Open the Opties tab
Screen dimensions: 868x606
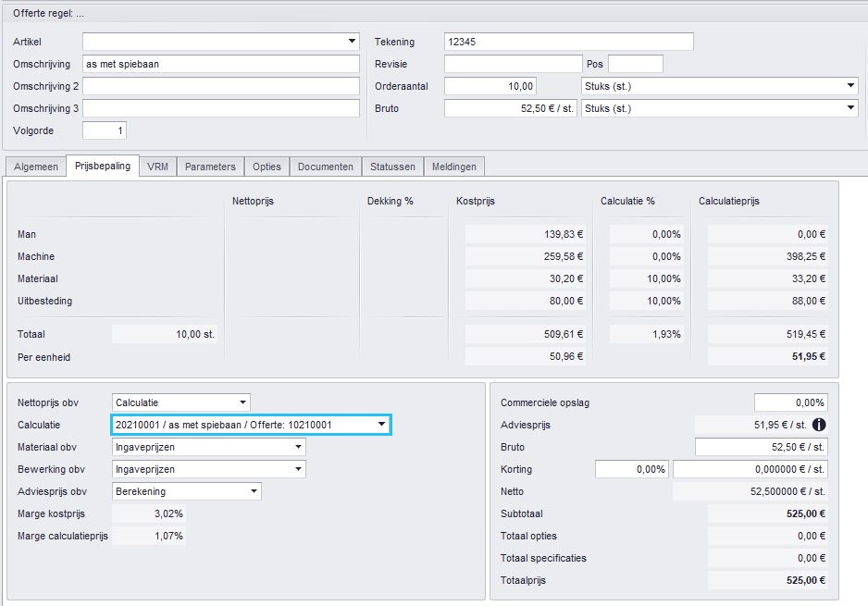click(x=267, y=167)
